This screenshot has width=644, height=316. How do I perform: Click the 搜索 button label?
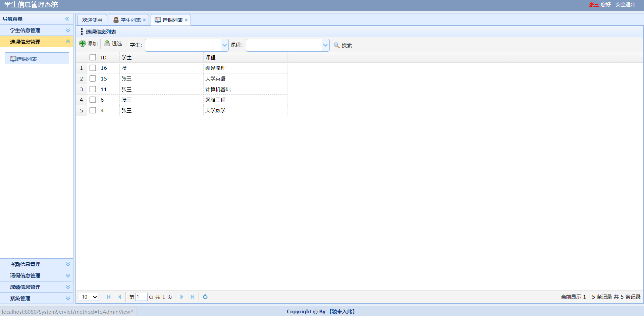pyautogui.click(x=347, y=45)
